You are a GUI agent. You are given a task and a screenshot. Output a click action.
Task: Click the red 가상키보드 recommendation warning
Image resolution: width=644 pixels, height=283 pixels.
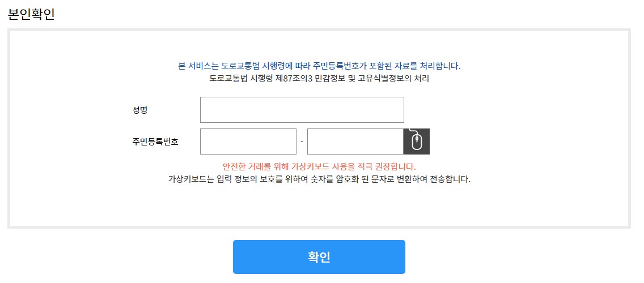[x=319, y=167]
